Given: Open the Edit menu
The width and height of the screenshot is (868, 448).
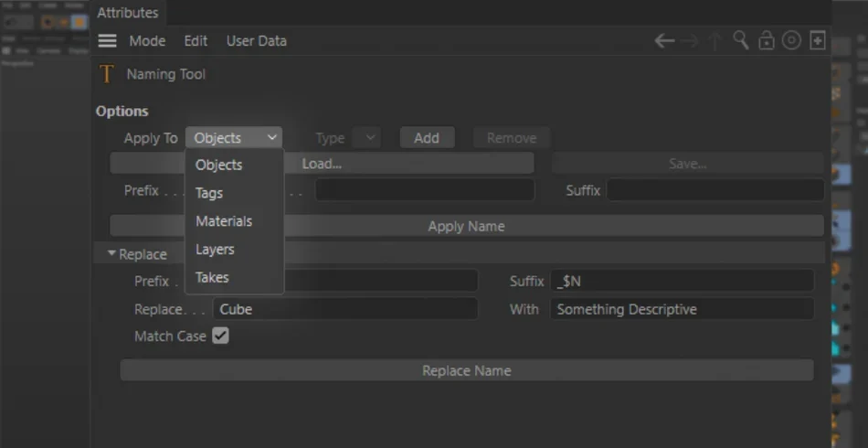Looking at the screenshot, I should pos(196,41).
